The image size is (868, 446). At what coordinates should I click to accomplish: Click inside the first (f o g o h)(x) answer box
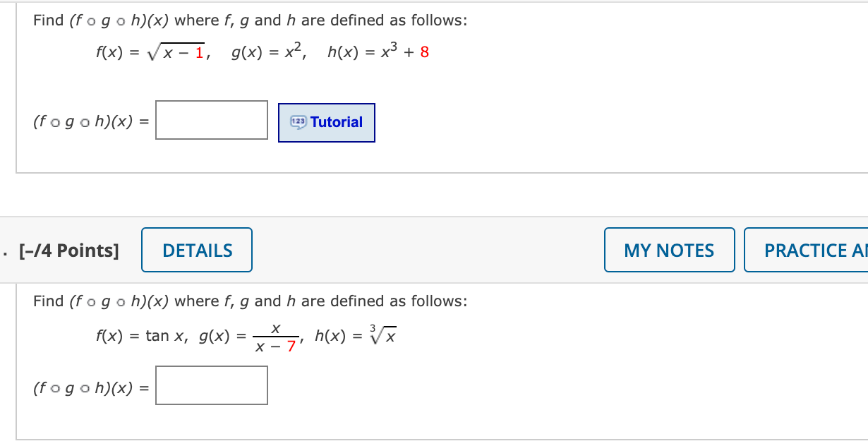click(x=211, y=121)
